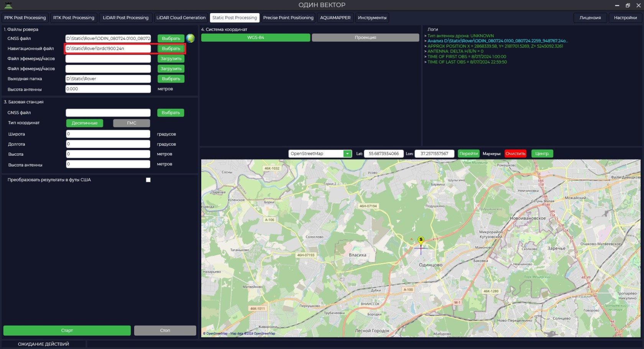
Task: Minimize the application window
Action: pos(617,5)
